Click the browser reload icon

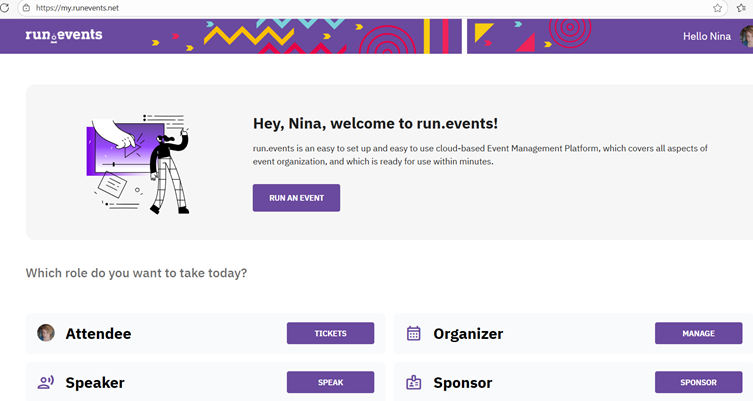5,7
